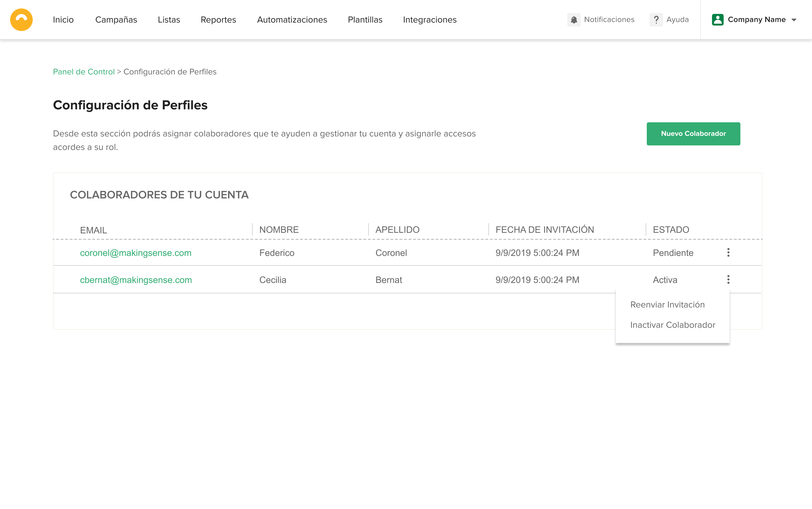Image resolution: width=812 pixels, height=509 pixels.
Task: Open the coronel@makingsense.com email link
Action: click(x=136, y=253)
